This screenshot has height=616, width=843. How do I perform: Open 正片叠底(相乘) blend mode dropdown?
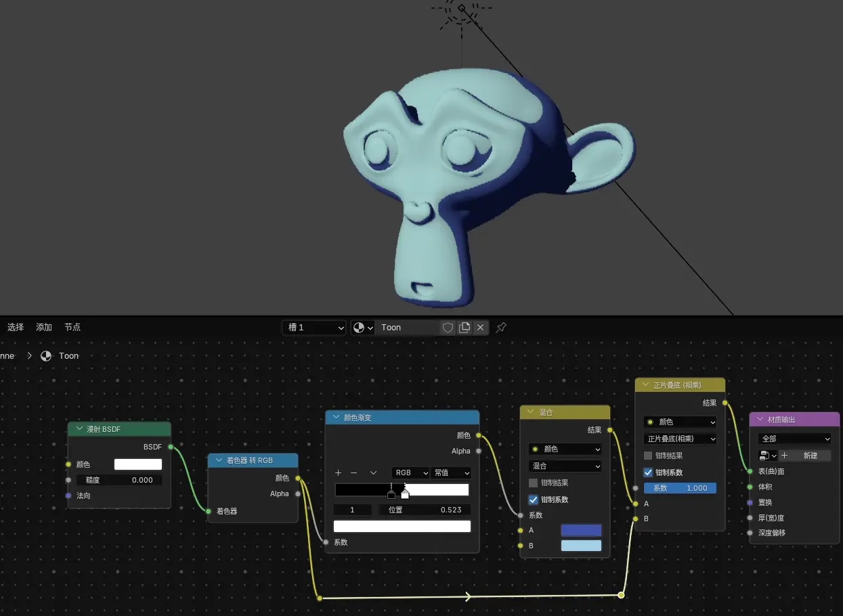(680, 439)
